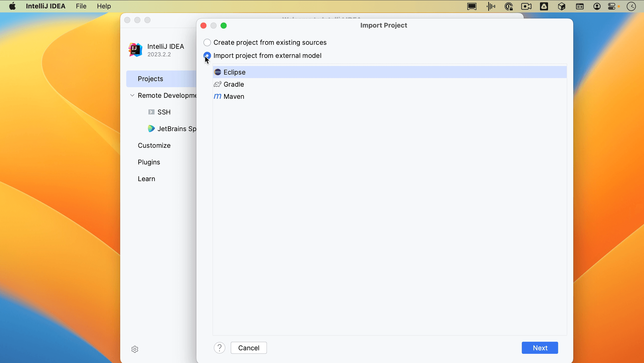The image size is (644, 363).
Task: Choose the Maven external model
Action: pyautogui.click(x=233, y=96)
